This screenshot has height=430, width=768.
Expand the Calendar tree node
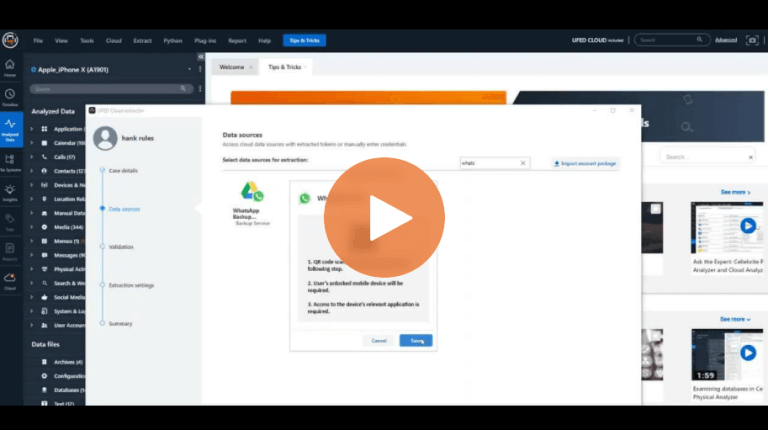(x=32, y=143)
